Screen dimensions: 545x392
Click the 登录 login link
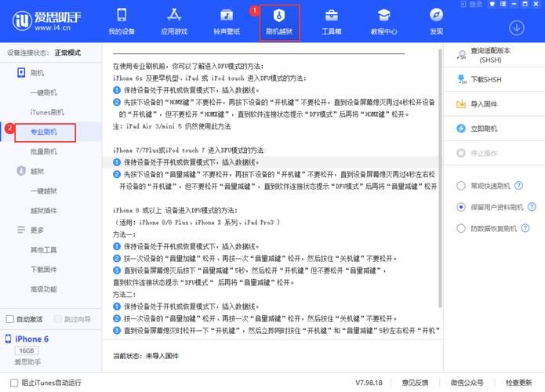(471, 4)
